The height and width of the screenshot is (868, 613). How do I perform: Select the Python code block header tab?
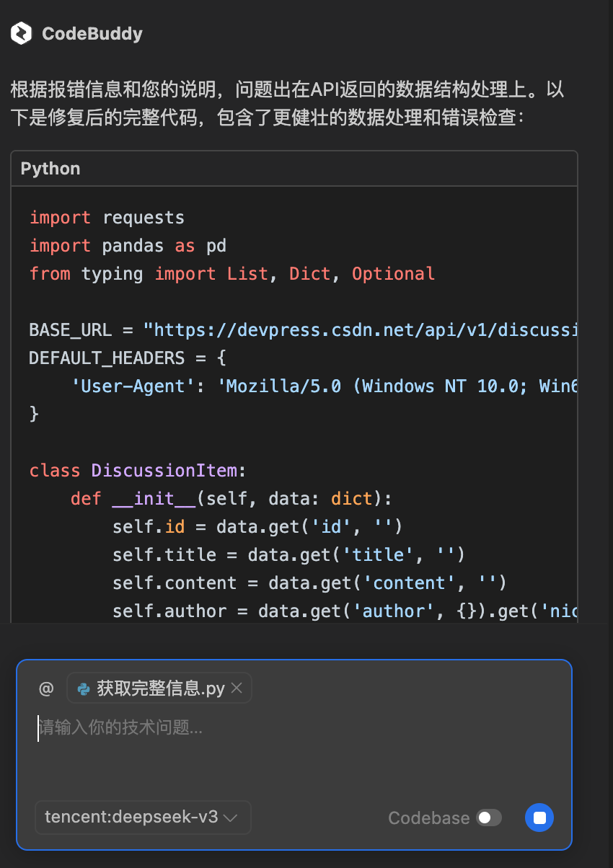click(x=50, y=168)
